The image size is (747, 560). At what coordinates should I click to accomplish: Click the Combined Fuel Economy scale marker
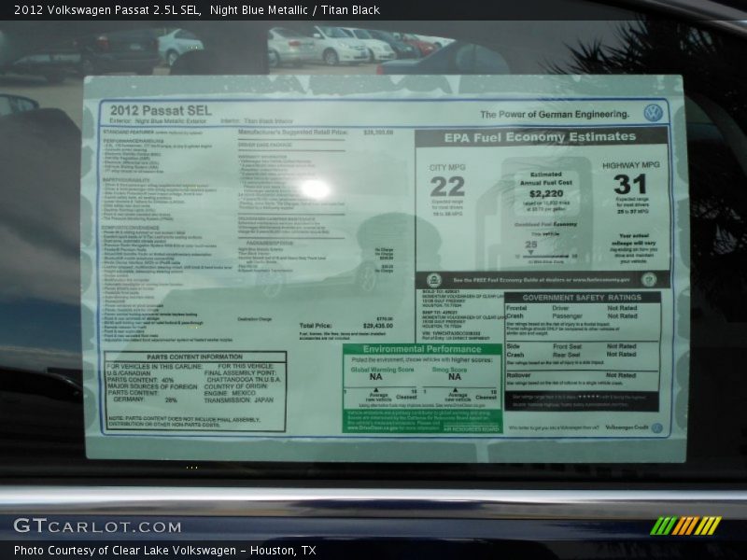[x=530, y=248]
